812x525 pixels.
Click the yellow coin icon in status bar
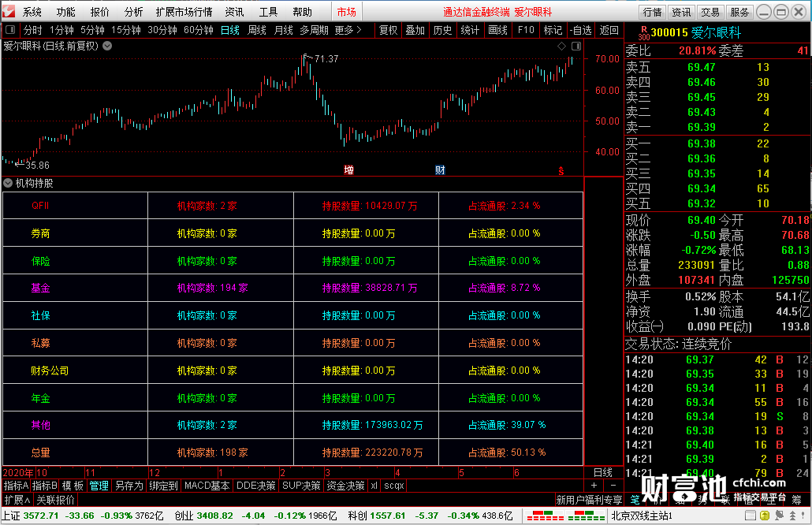(x=765, y=516)
